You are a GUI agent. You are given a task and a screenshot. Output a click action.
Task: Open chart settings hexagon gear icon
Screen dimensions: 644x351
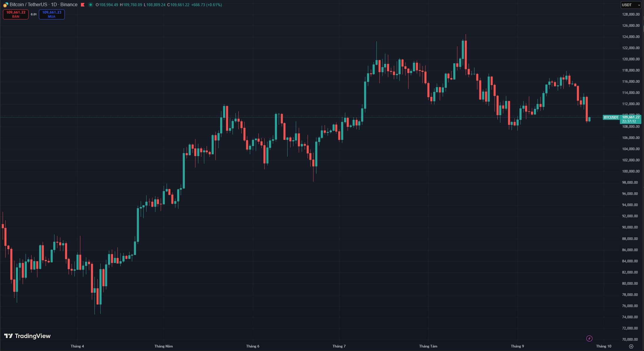pos(631,346)
